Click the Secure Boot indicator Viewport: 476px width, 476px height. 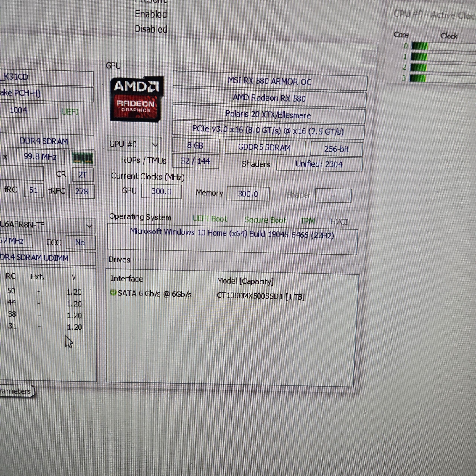(265, 220)
